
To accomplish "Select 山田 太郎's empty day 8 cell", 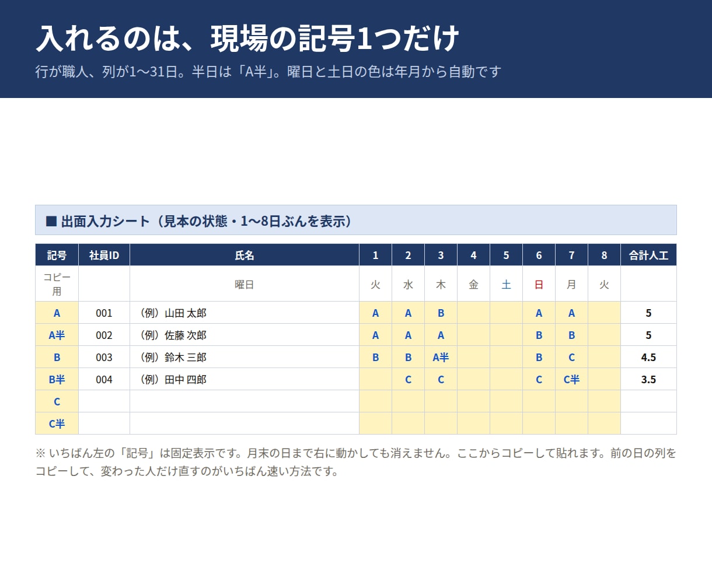I will (604, 313).
